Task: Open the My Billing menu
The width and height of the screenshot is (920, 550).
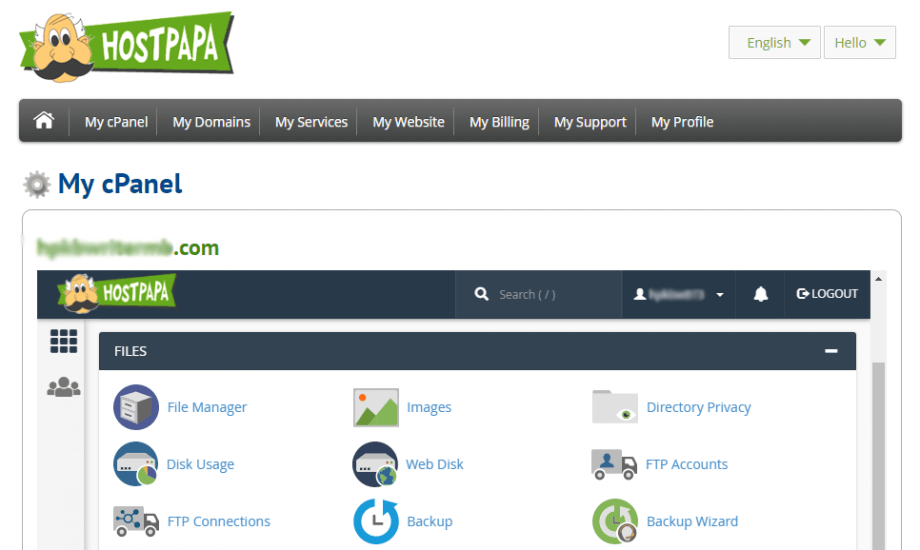Action: pyautogui.click(x=499, y=122)
